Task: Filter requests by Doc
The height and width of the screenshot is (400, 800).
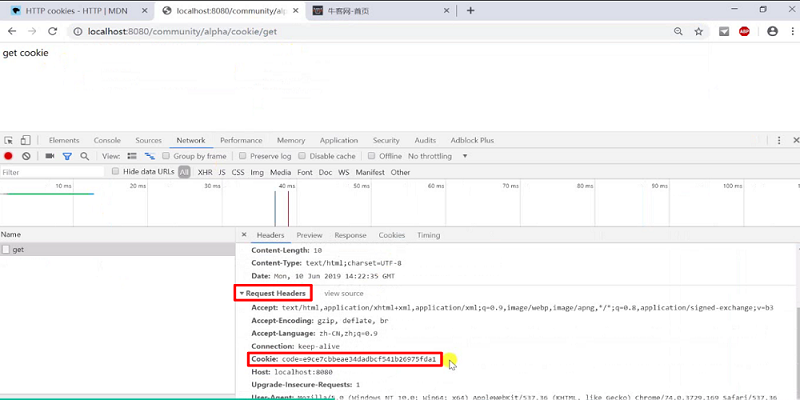Action: 326,172
